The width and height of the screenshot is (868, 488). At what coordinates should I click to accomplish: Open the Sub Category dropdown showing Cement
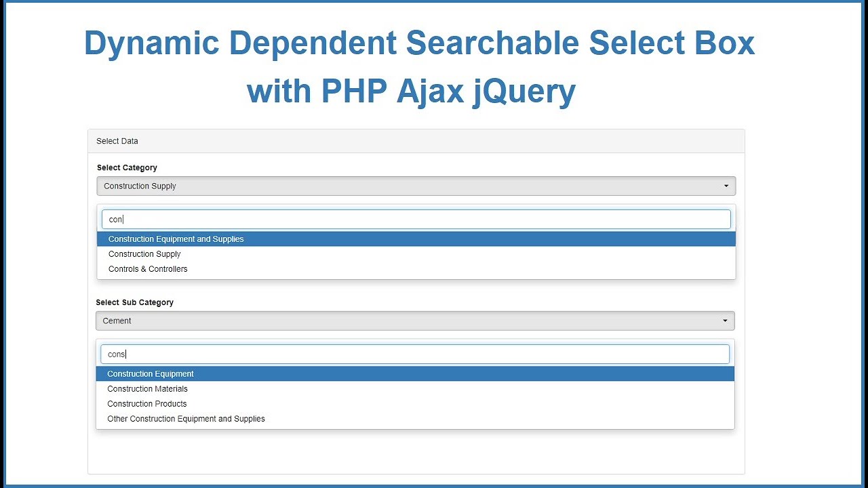pyautogui.click(x=415, y=321)
